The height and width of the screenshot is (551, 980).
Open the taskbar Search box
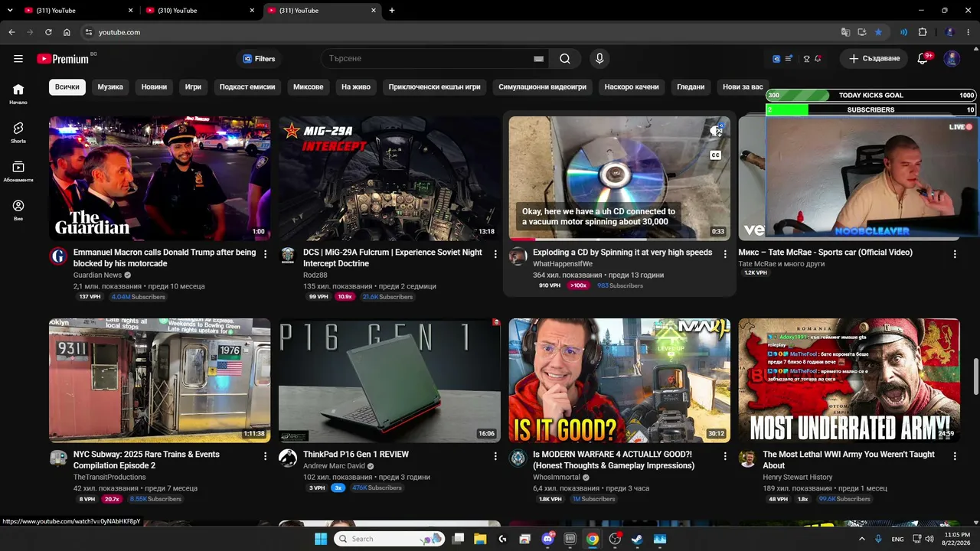[x=389, y=539]
